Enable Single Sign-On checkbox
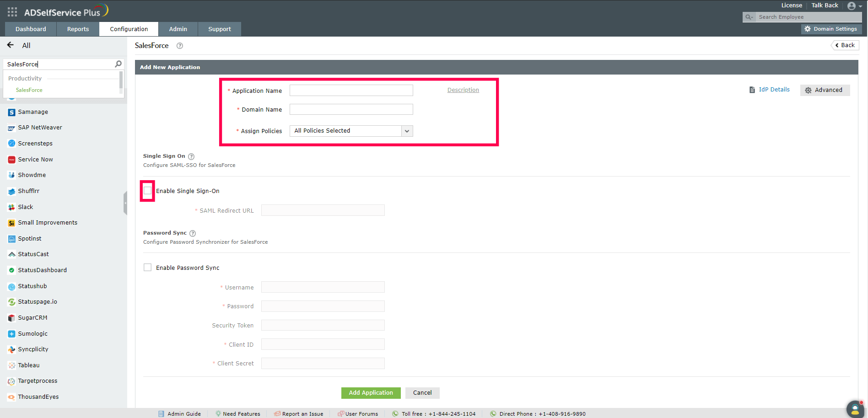The image size is (868, 418). (x=147, y=191)
